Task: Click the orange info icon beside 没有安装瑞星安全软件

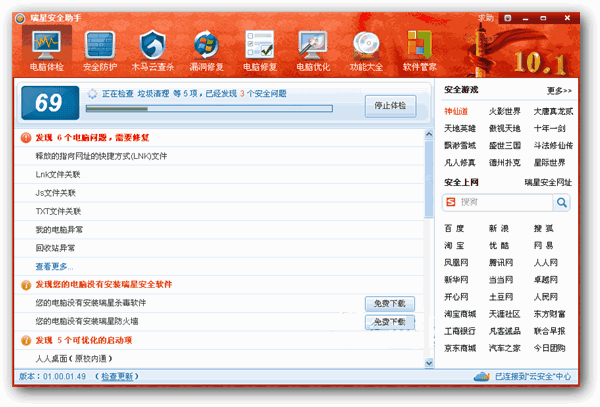Action: (26, 285)
